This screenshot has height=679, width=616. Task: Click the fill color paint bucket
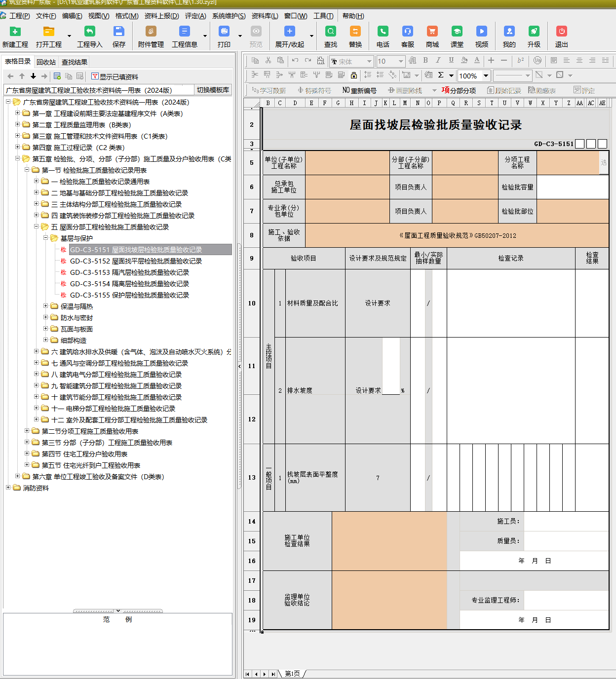tap(464, 60)
